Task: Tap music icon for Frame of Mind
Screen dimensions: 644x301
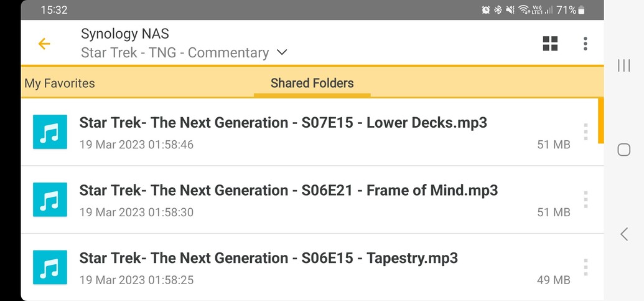Action: point(50,199)
